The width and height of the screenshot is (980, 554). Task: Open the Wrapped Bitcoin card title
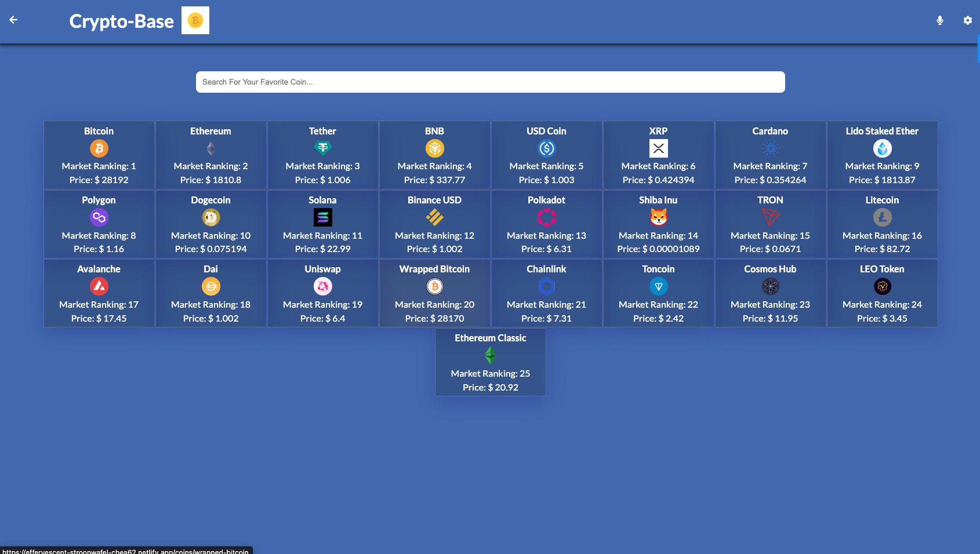[x=434, y=269]
